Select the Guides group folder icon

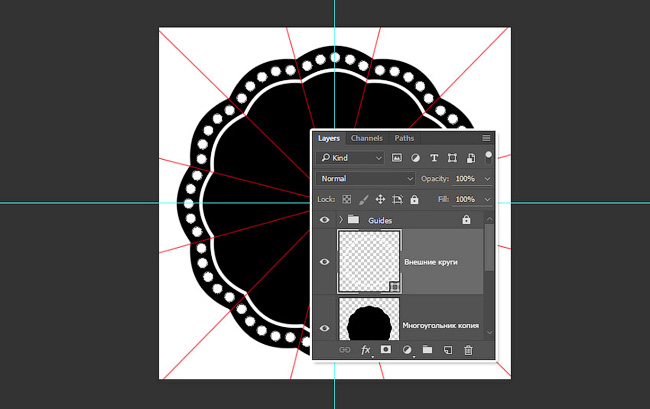353,219
